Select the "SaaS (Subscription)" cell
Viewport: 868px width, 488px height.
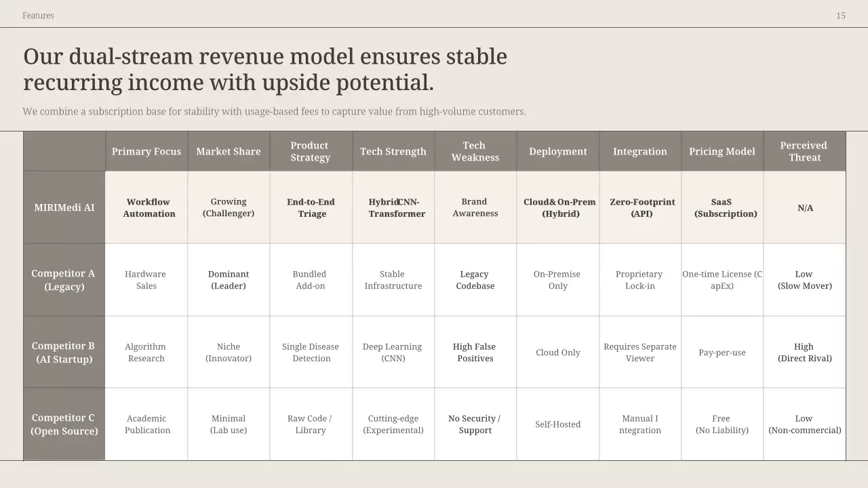click(x=725, y=207)
